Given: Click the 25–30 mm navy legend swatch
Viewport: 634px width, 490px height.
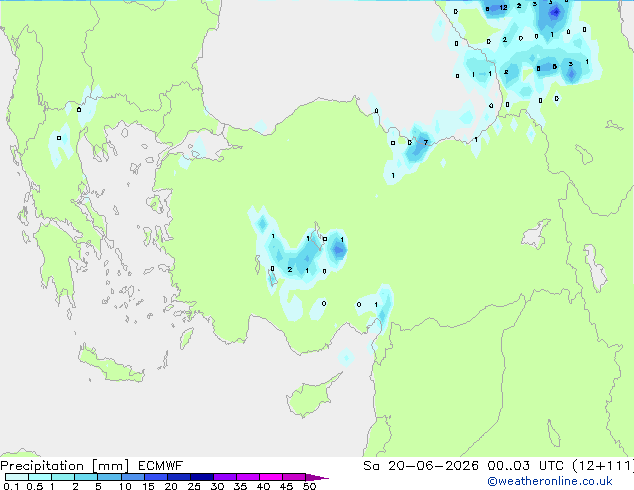Looking at the screenshot, I should (201, 477).
